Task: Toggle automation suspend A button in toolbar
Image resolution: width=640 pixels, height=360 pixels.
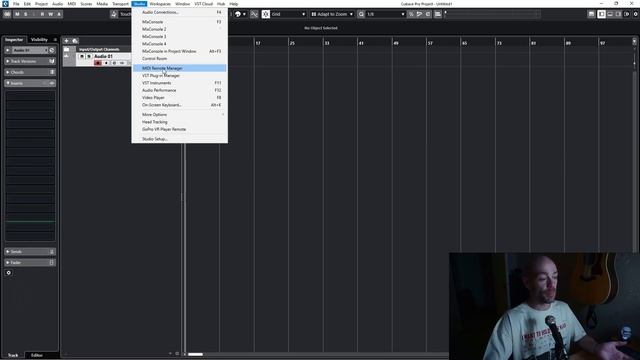Action: pos(59,14)
